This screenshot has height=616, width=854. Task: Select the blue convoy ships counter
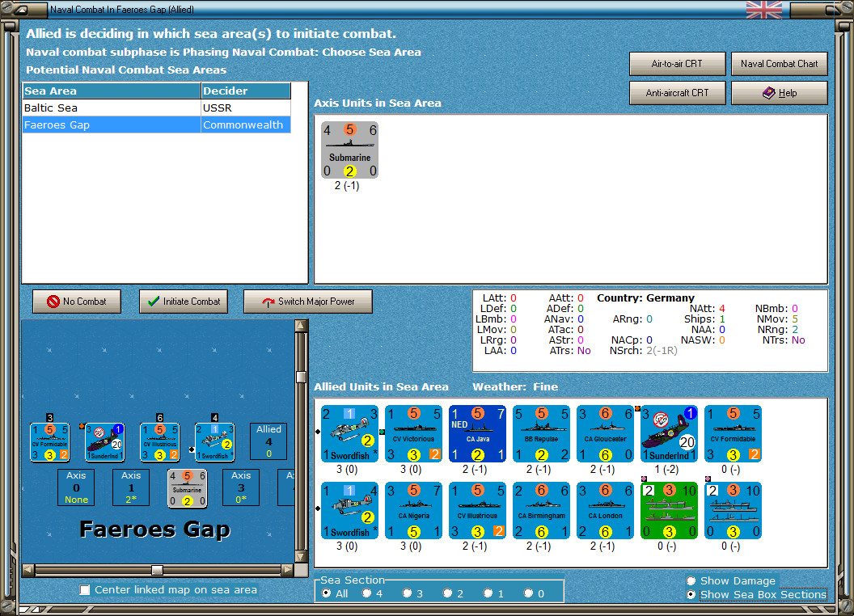click(733, 510)
